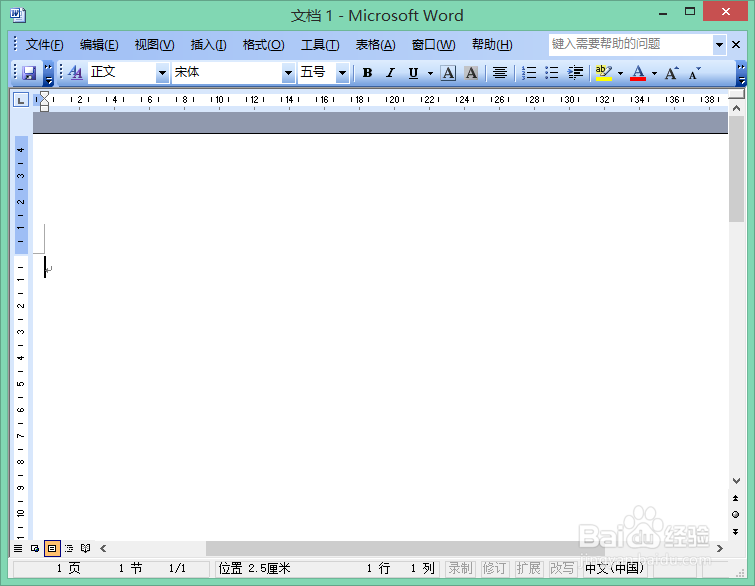Click the distributed alignment icon
Screen dimensions: 755x586
(x=500, y=73)
